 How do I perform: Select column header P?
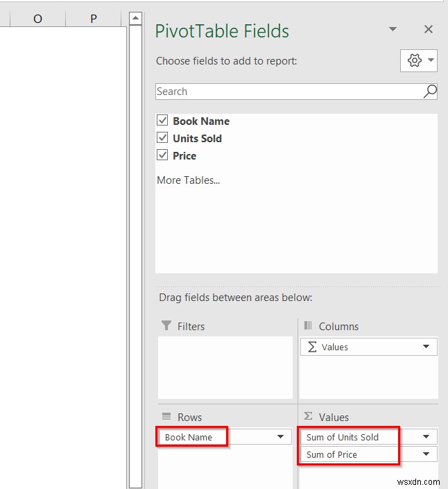93,19
